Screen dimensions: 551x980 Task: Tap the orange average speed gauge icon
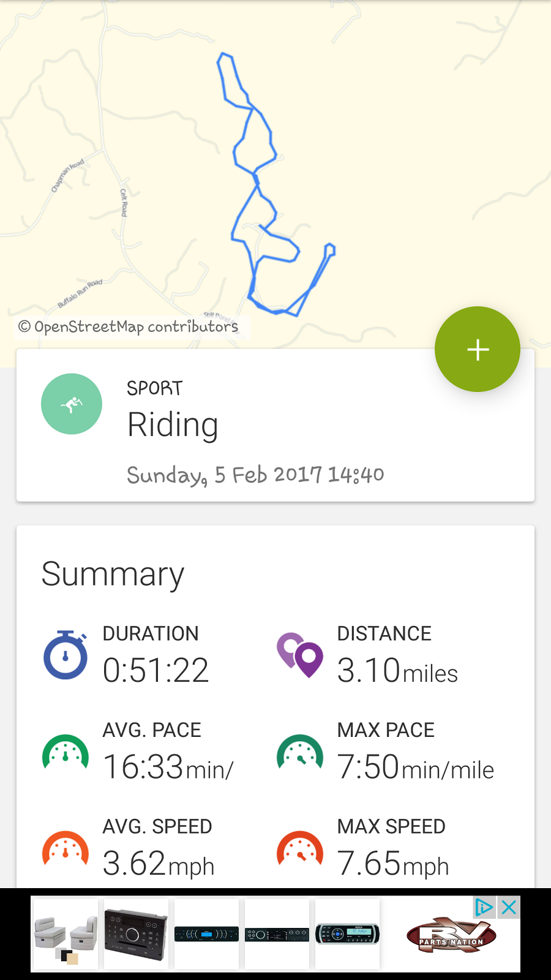pos(66,848)
